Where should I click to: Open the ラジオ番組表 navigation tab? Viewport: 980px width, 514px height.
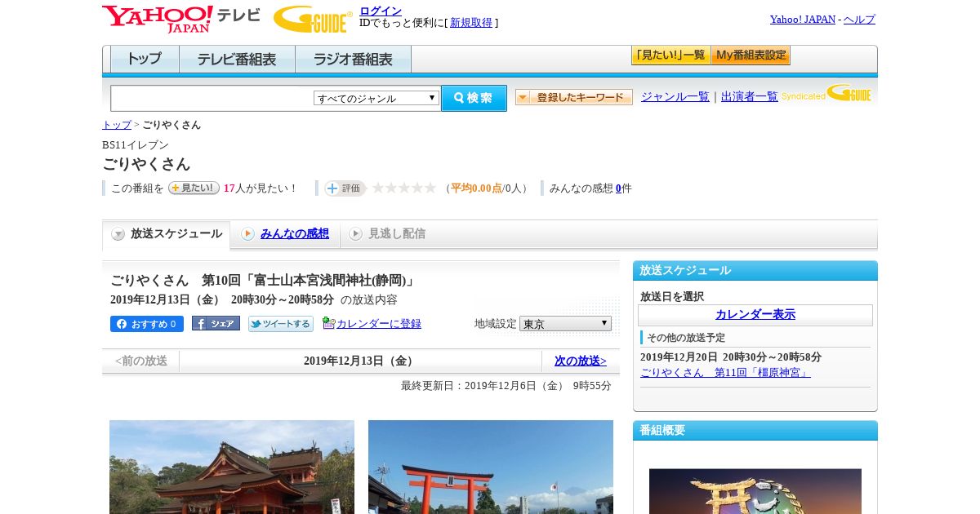pyautogui.click(x=353, y=60)
